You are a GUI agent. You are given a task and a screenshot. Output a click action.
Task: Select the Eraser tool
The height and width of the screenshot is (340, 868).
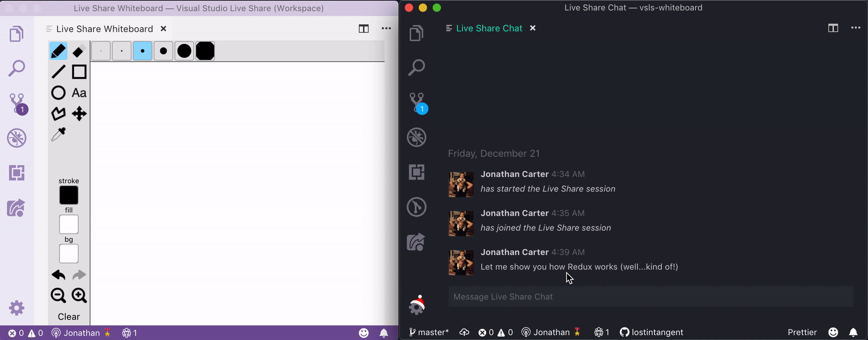(79, 51)
